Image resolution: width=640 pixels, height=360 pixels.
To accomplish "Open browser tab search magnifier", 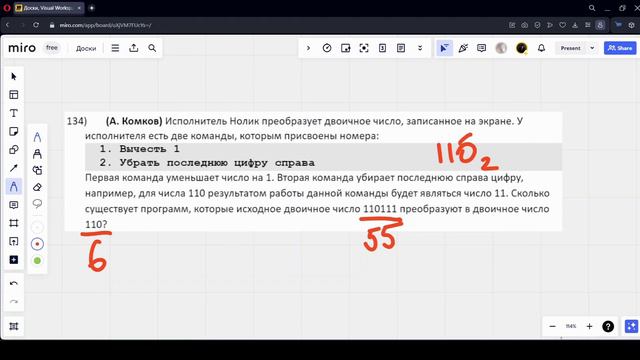I will point(591,8).
